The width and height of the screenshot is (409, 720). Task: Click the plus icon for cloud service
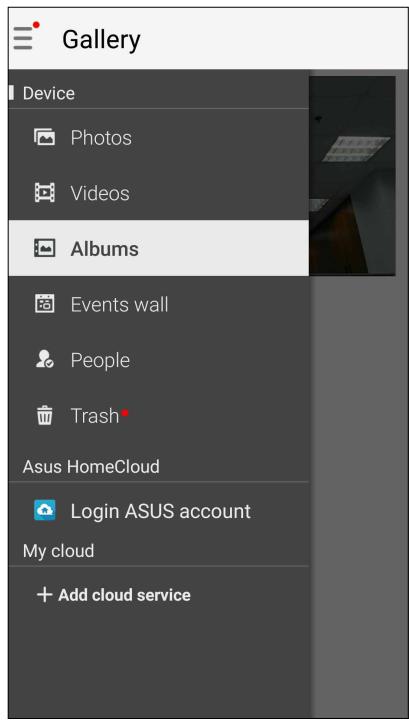point(44,595)
